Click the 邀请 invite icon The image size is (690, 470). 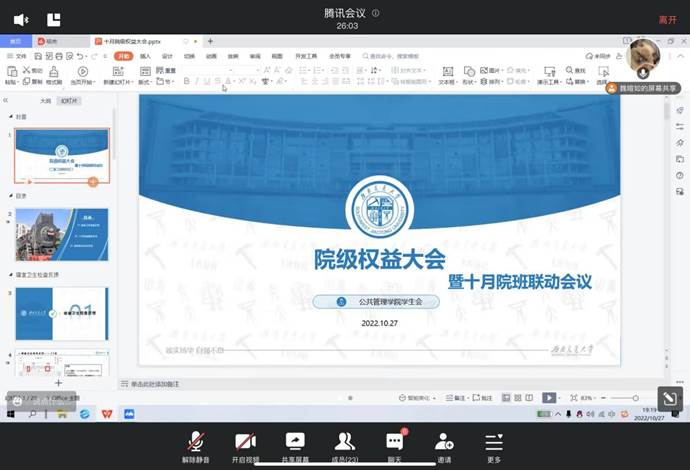[x=443, y=441]
